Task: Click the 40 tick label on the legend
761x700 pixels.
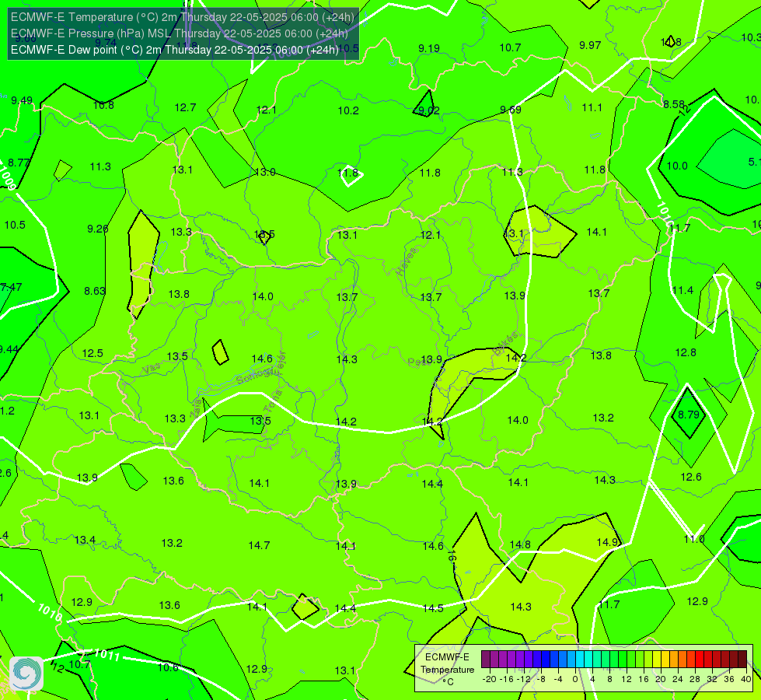Action: coord(746,679)
